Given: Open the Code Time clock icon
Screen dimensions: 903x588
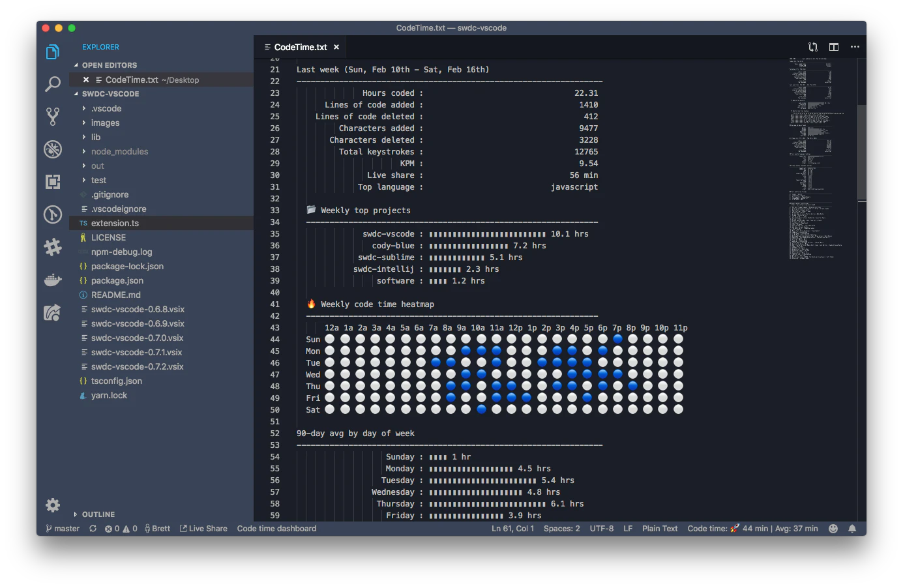Looking at the screenshot, I should click(52, 214).
